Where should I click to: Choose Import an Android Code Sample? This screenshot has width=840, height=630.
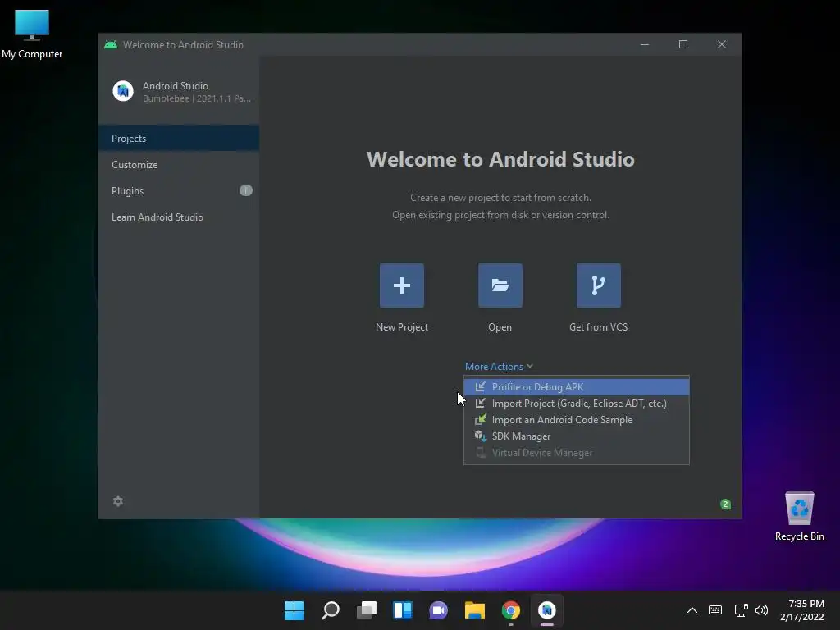tap(577, 419)
